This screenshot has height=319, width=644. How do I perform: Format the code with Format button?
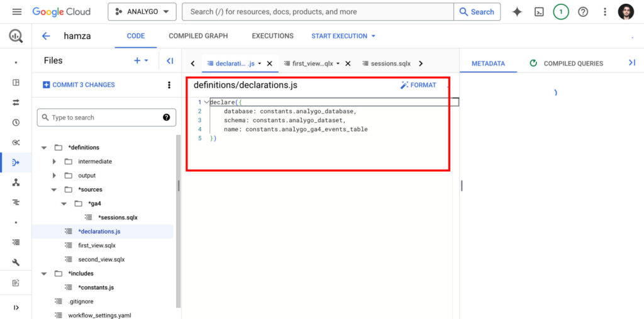click(418, 85)
